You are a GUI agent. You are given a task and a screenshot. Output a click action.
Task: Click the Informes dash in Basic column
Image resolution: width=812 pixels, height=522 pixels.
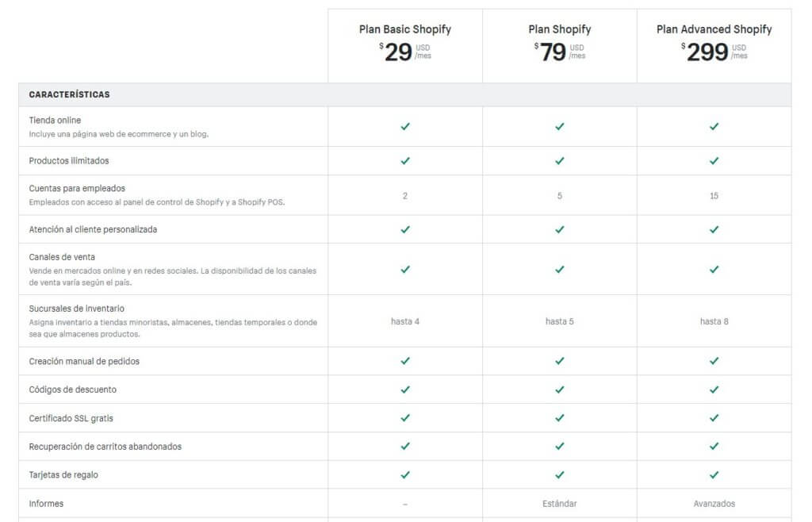click(405, 504)
